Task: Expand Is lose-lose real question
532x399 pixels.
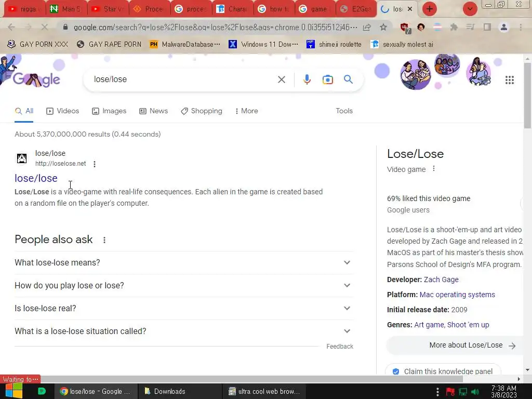Action: pos(184,309)
